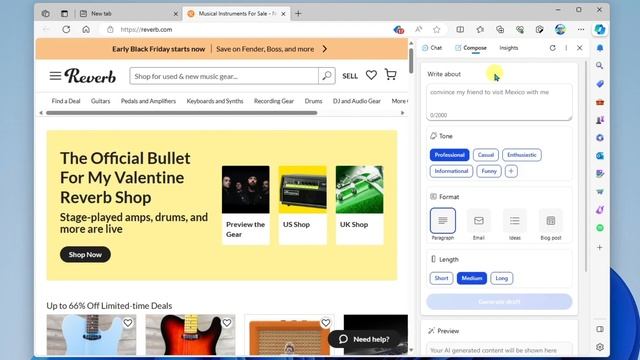Refresh the Copilot sidebar pane
Viewport: 640px width, 360px height.
[x=553, y=48]
